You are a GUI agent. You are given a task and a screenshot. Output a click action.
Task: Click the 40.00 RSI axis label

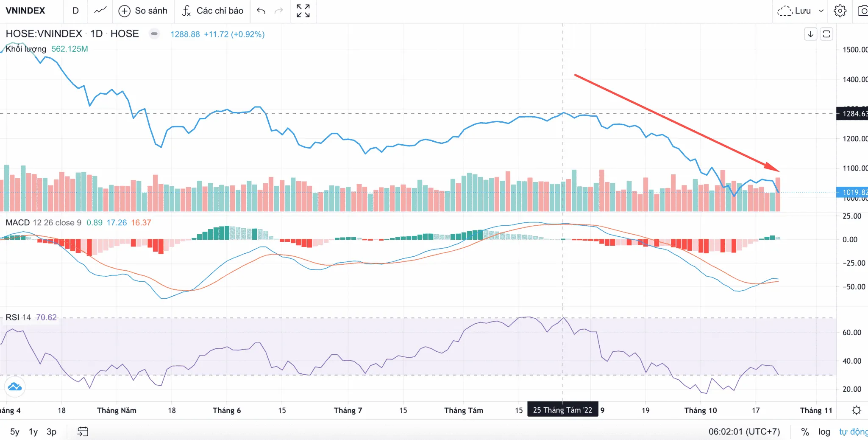[x=852, y=361]
